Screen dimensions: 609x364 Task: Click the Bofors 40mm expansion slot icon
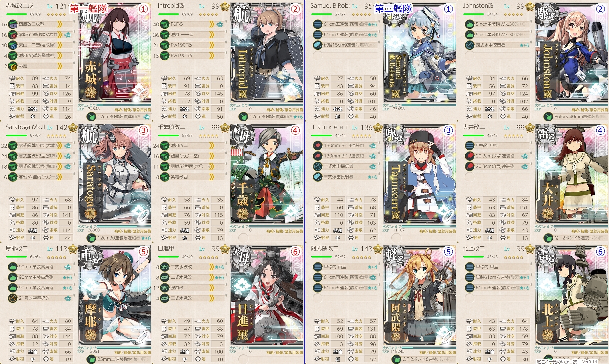tap(548, 117)
